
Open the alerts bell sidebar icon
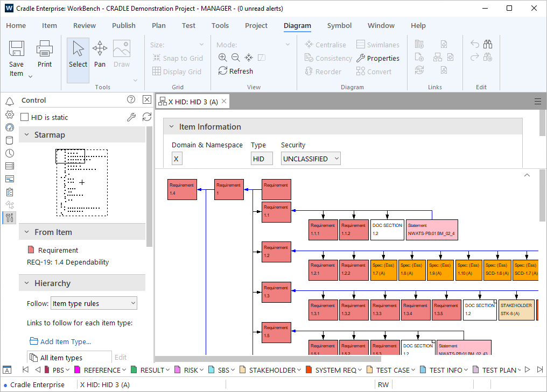pyautogui.click(x=10, y=102)
